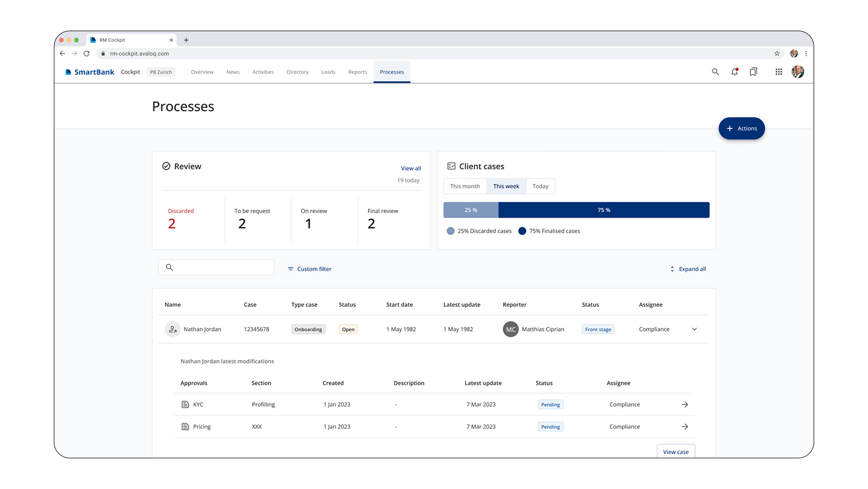Click the Final review count card
The image size is (868, 489).
pos(390,220)
